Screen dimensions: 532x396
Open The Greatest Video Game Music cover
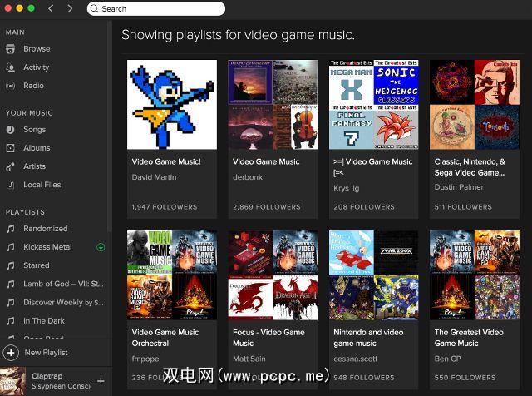pyautogui.click(x=475, y=275)
